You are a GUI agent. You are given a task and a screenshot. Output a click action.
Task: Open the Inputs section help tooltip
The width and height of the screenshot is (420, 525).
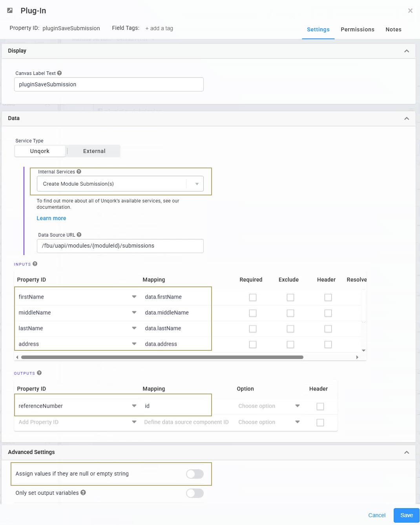35,264
